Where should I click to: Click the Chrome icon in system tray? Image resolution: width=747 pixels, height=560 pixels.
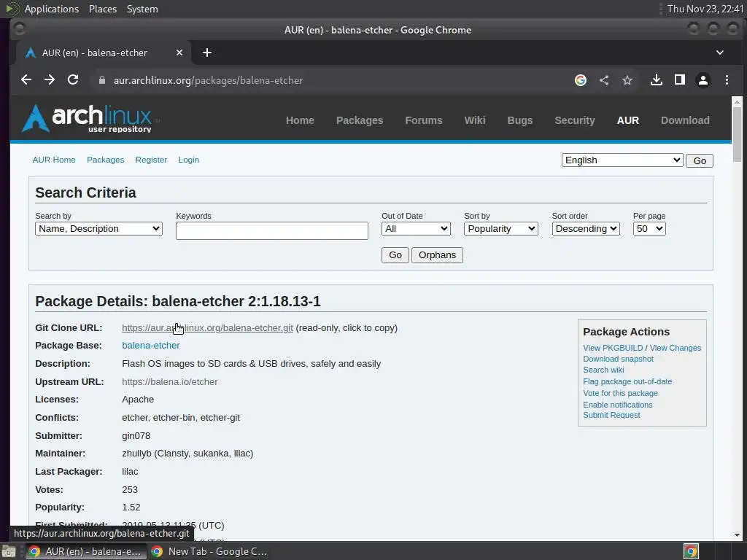tap(691, 551)
